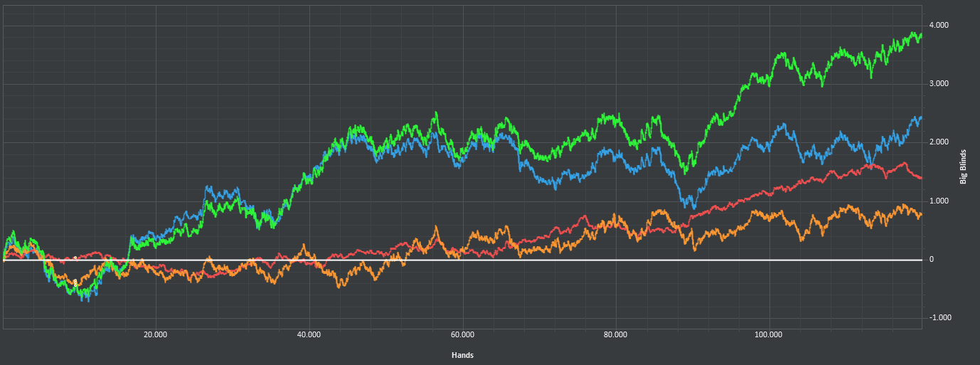980x365 pixels.
Task: Click the end of the blue line
Action: pyautogui.click(x=921, y=117)
